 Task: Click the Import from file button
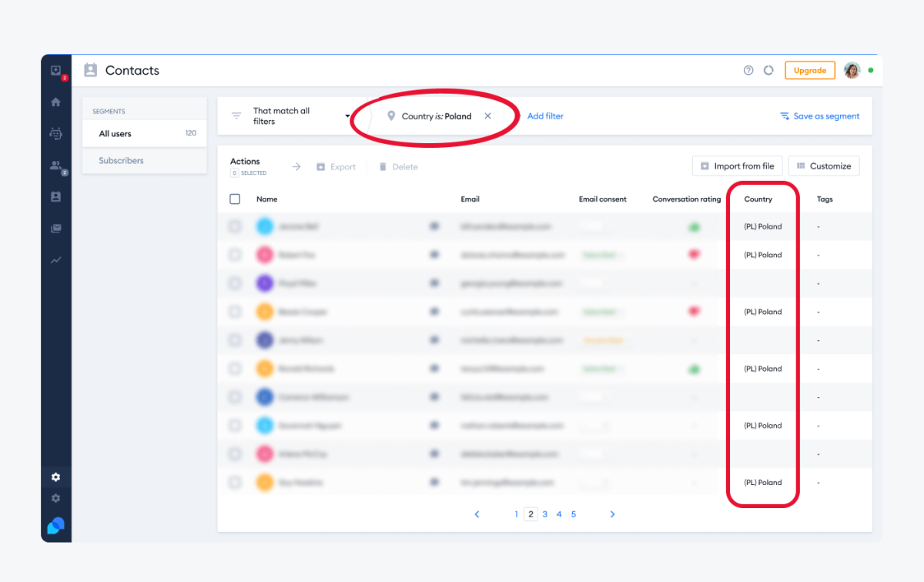coord(737,166)
